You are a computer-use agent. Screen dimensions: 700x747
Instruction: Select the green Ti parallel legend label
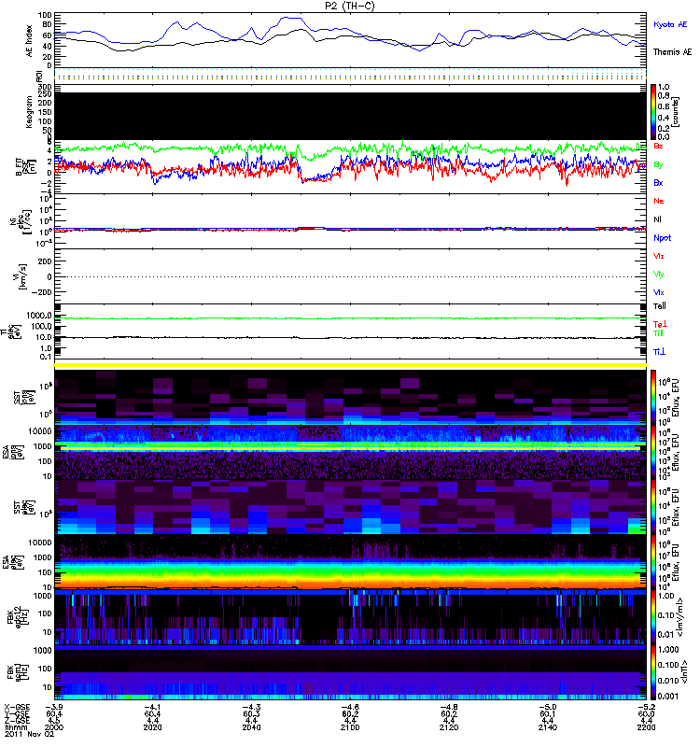pos(658,333)
